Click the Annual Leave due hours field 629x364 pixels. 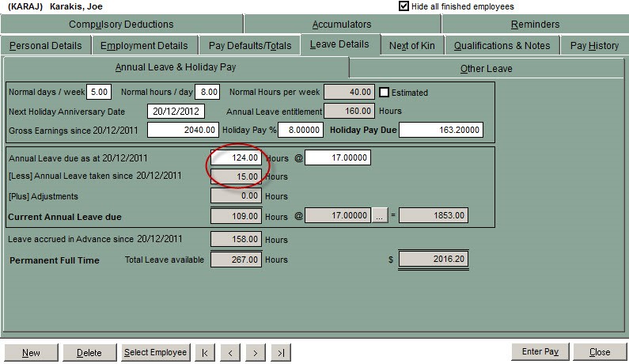pyautogui.click(x=236, y=158)
